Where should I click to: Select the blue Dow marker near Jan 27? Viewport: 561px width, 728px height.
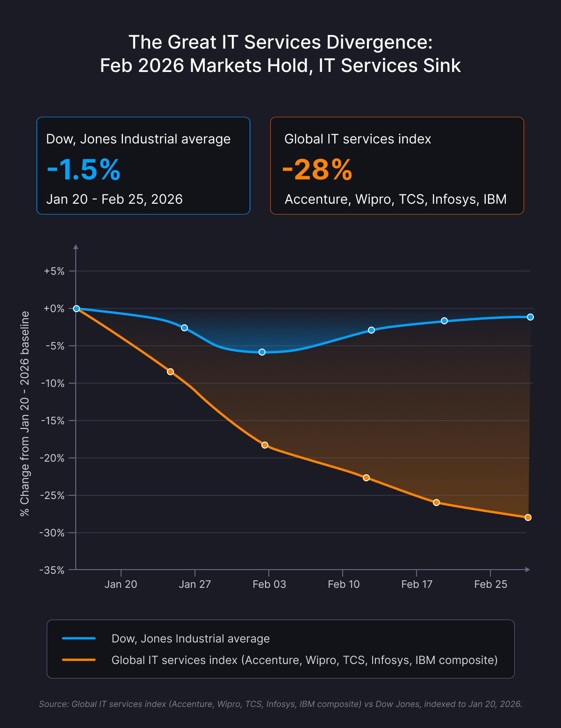click(x=184, y=328)
